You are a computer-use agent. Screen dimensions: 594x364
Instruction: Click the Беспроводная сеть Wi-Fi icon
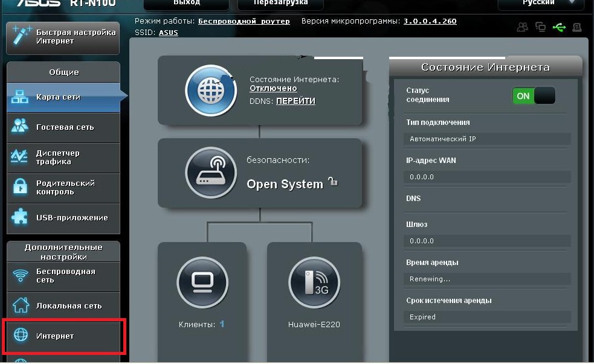[x=21, y=275]
